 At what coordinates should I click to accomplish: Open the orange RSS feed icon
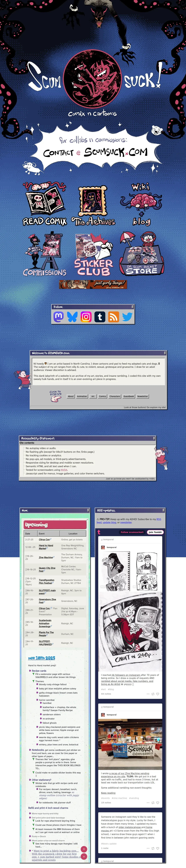tap(113, 317)
